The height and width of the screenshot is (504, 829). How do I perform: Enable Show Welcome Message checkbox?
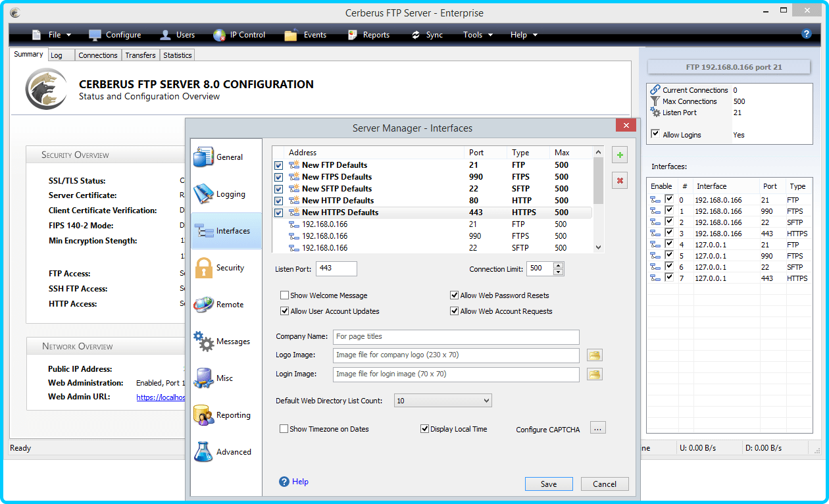pyautogui.click(x=285, y=295)
